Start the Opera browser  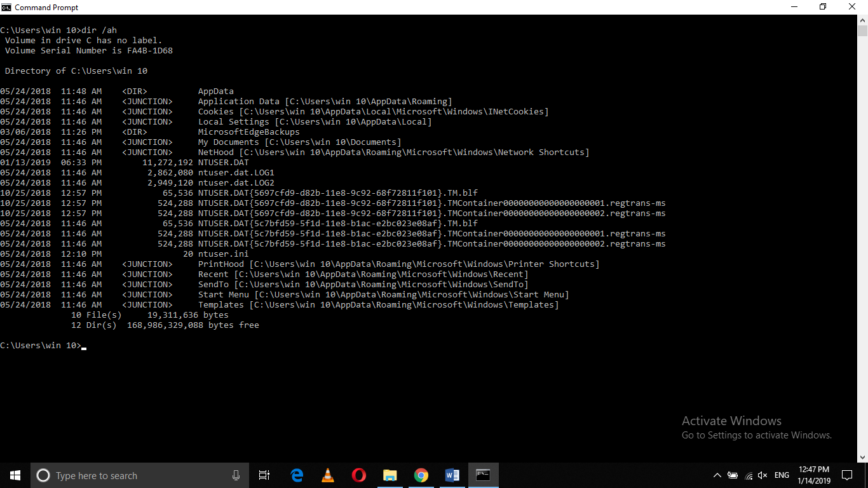pyautogui.click(x=358, y=475)
